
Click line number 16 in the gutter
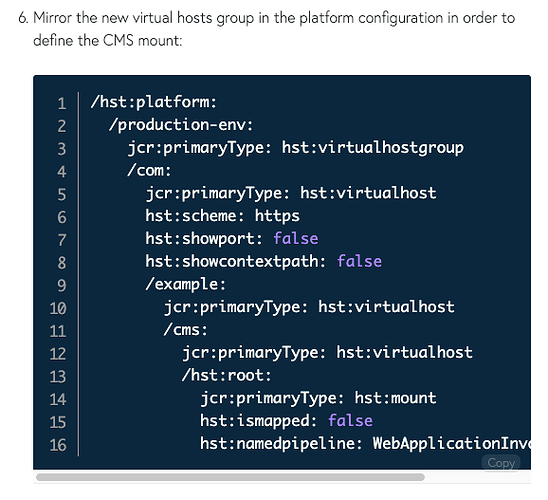(58, 445)
